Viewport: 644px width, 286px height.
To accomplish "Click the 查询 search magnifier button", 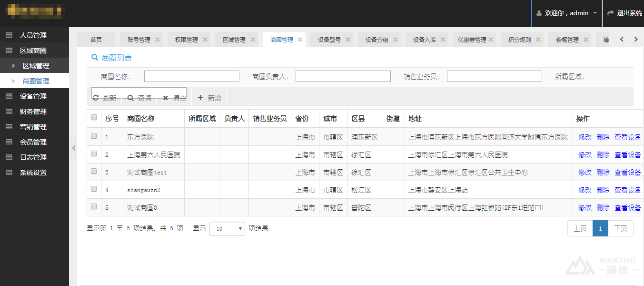I will point(139,98).
